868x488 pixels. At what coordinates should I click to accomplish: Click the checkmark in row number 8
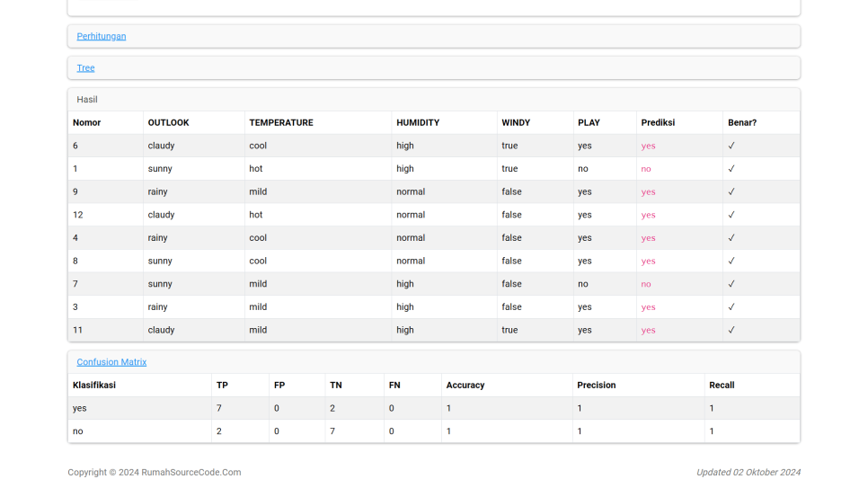(731, 262)
